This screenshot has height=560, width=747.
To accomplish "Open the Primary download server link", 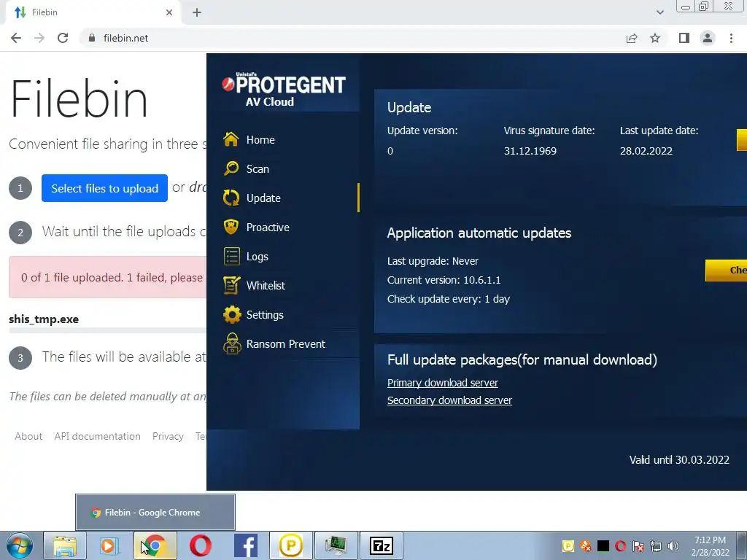I will (443, 383).
